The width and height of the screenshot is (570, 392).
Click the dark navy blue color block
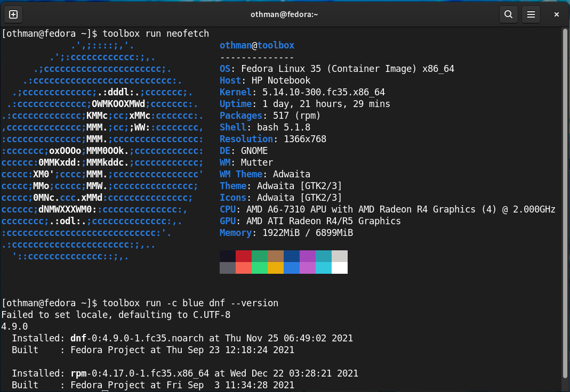[x=292, y=256]
